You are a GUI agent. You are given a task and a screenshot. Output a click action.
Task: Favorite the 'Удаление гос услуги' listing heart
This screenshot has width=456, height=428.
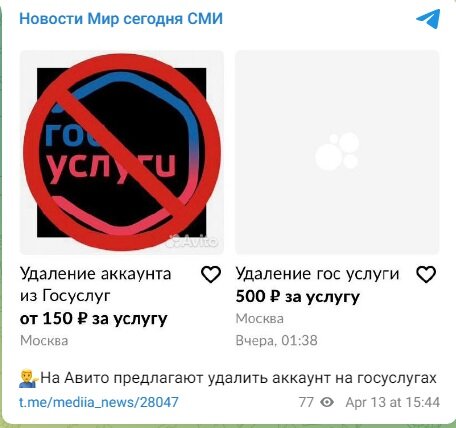(x=426, y=274)
